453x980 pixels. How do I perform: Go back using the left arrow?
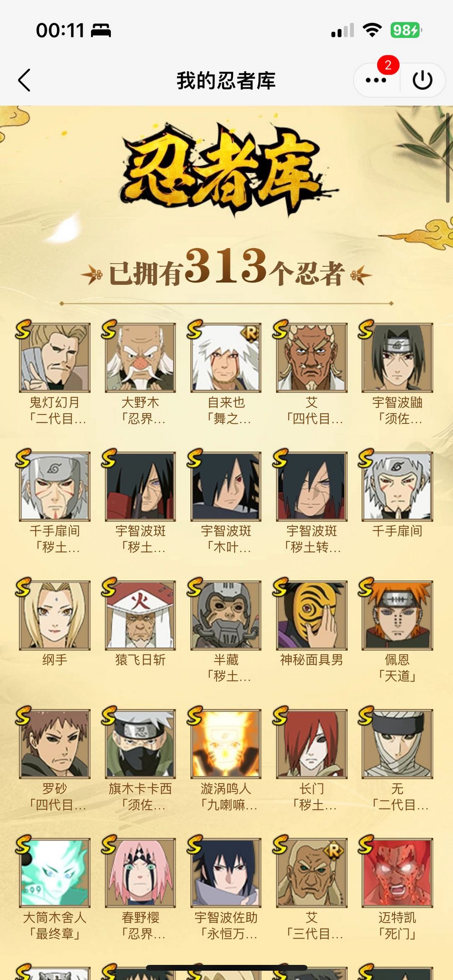[24, 80]
